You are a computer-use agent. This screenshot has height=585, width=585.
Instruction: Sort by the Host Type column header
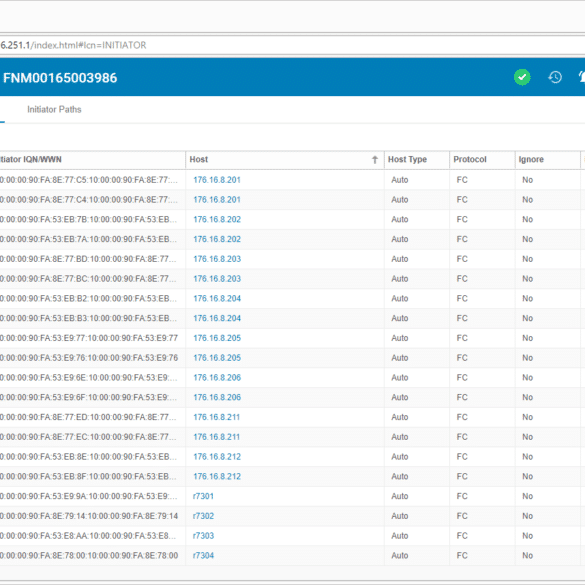pos(407,159)
